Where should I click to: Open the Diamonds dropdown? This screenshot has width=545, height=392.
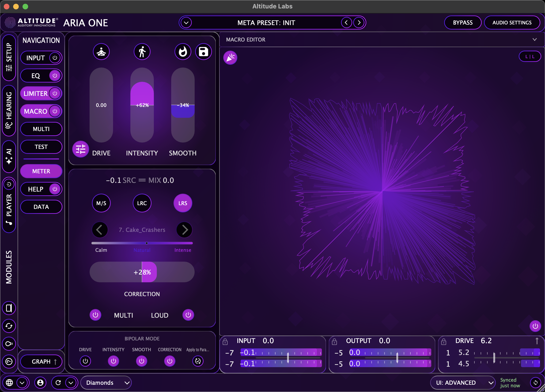click(x=106, y=382)
